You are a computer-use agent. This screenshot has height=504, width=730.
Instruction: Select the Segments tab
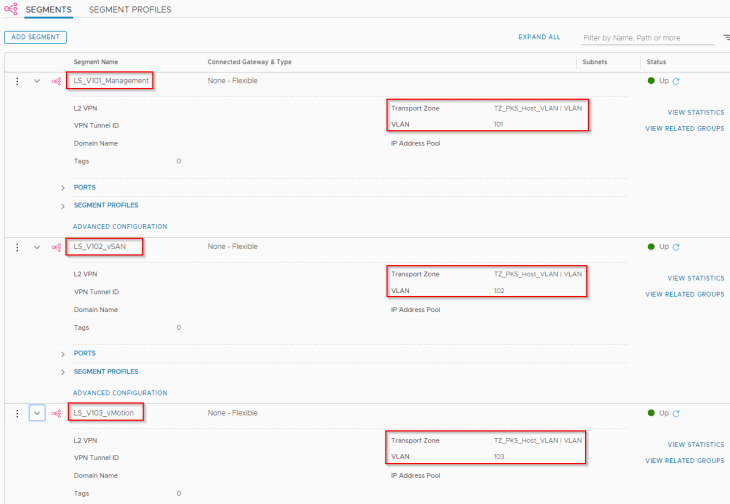[48, 9]
